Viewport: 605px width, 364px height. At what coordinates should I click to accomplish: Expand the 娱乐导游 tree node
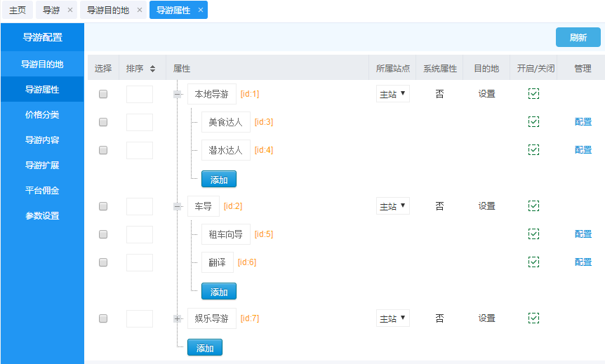coord(178,318)
